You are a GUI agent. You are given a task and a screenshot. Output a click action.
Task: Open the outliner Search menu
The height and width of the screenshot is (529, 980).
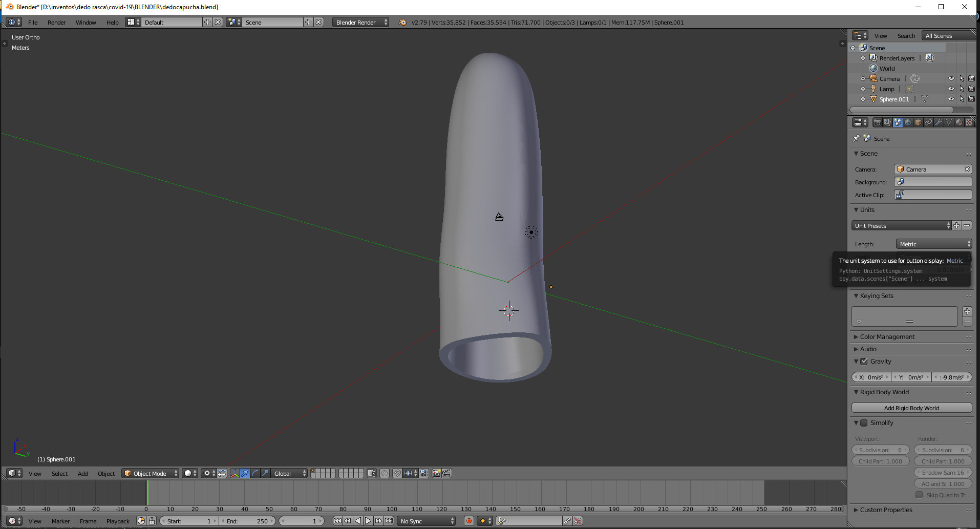click(906, 35)
